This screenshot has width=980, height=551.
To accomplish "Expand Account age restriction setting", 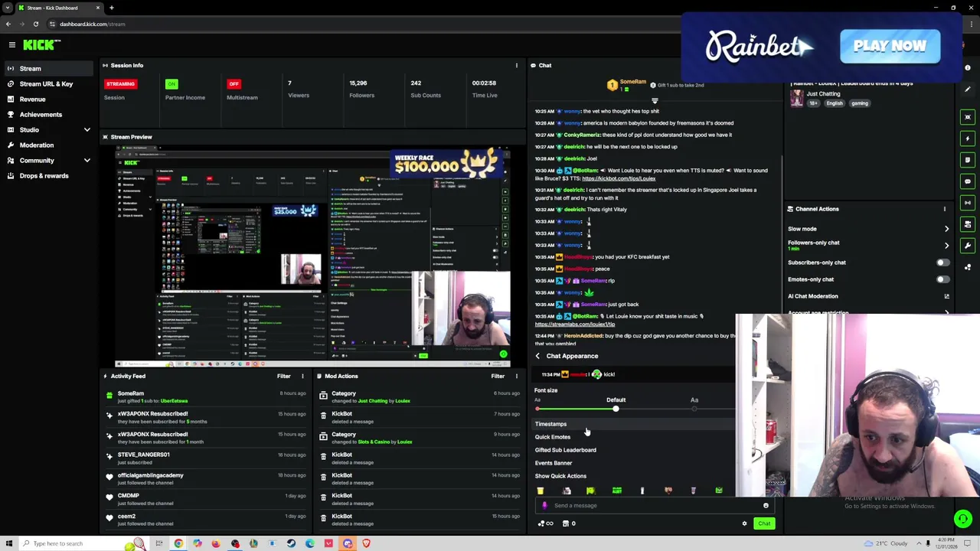I will click(946, 313).
